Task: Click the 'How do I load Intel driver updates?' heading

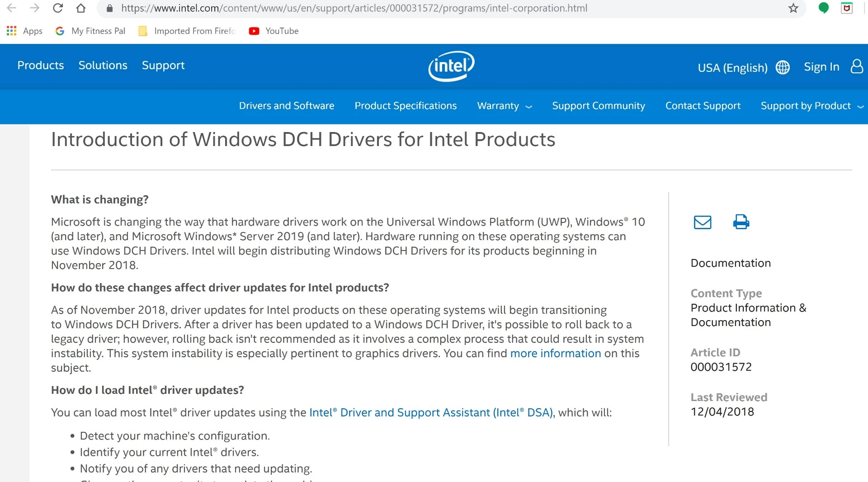Action: pos(147,390)
